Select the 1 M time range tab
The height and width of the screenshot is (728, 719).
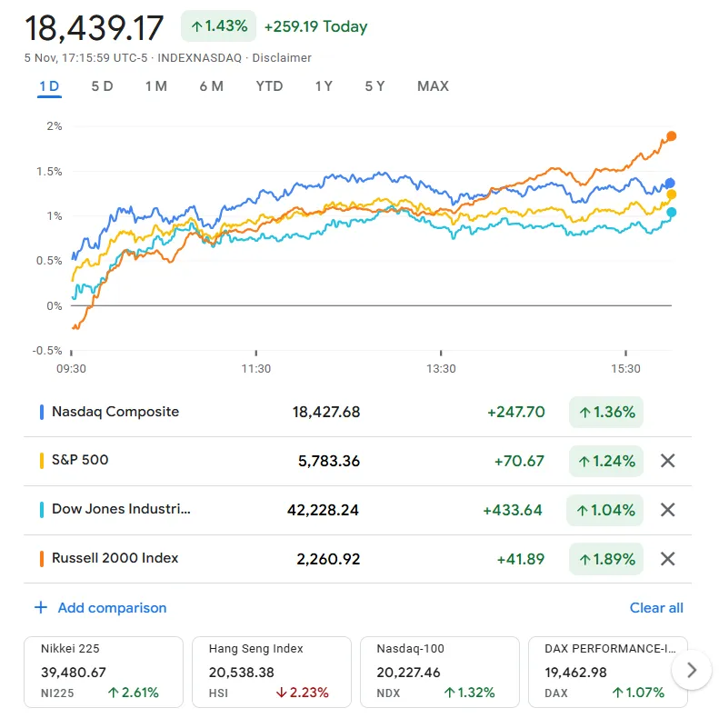coord(155,86)
